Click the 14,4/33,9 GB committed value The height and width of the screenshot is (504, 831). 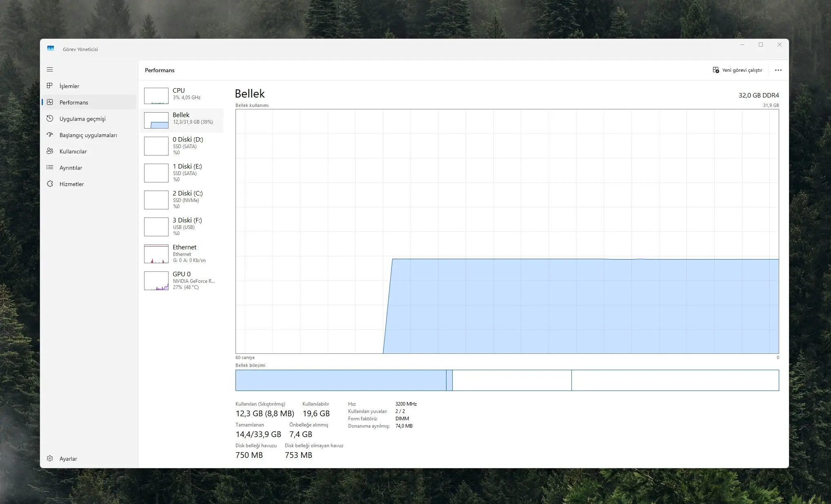258,434
